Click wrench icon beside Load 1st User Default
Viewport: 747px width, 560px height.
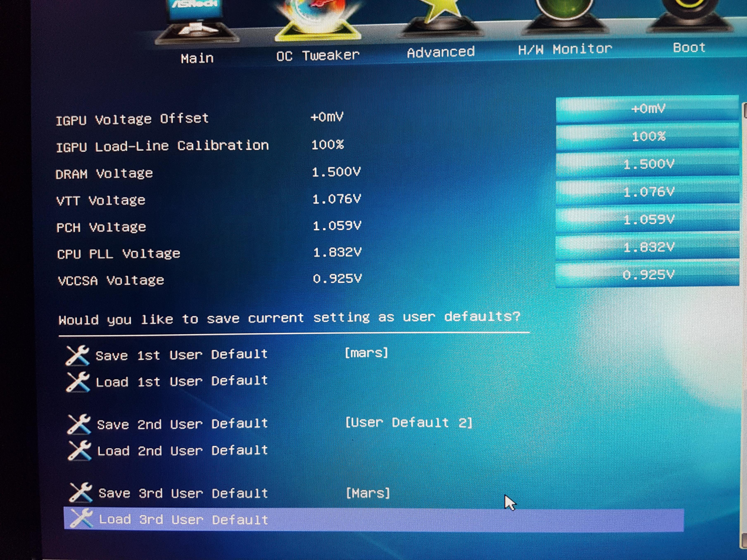78,382
